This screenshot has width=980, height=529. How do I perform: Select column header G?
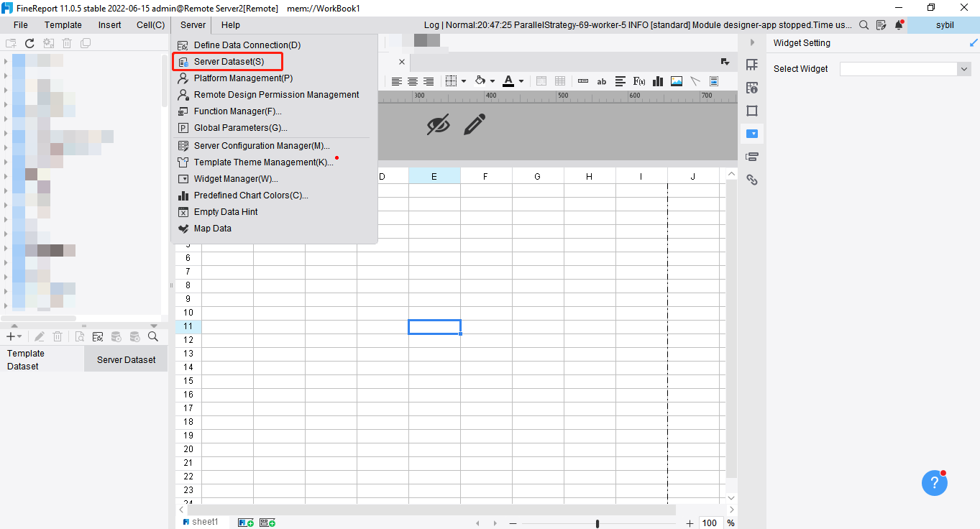(538, 176)
